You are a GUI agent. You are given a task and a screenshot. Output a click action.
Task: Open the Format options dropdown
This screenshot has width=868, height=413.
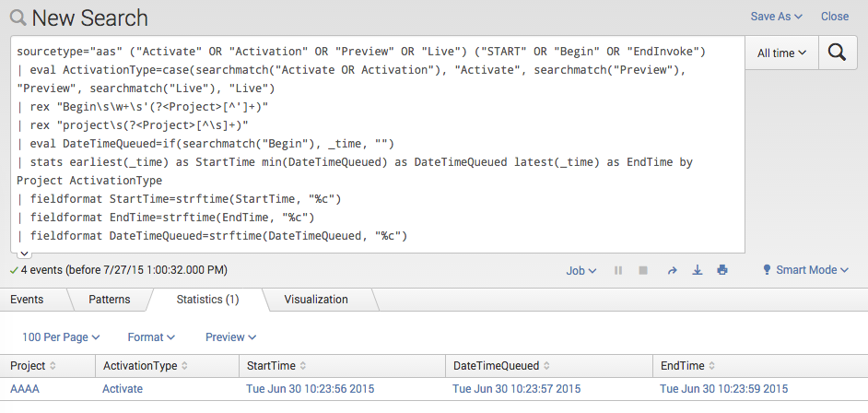coord(151,337)
